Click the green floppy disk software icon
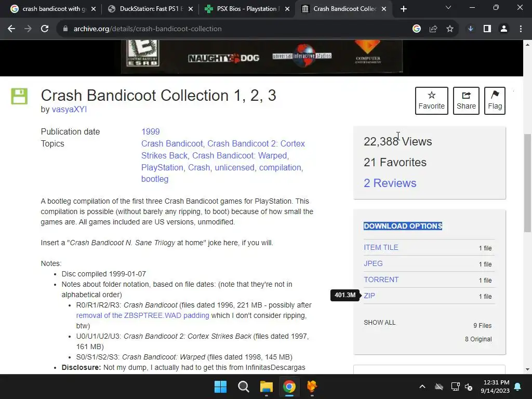532x399 pixels. (19, 96)
